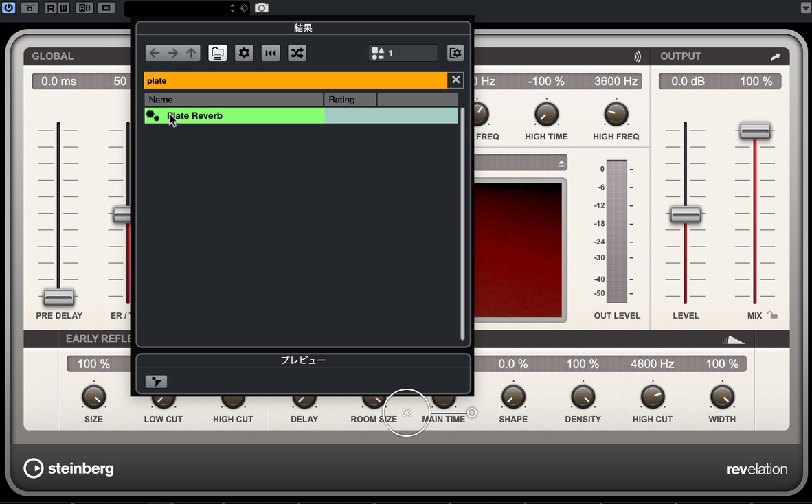Open the functions menu arrow at top right

[x=805, y=8]
